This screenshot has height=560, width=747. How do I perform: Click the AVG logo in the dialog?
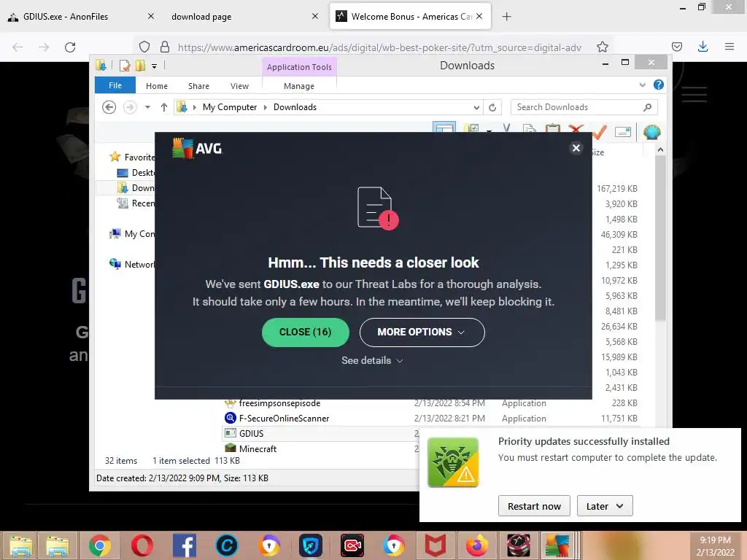tap(197, 148)
